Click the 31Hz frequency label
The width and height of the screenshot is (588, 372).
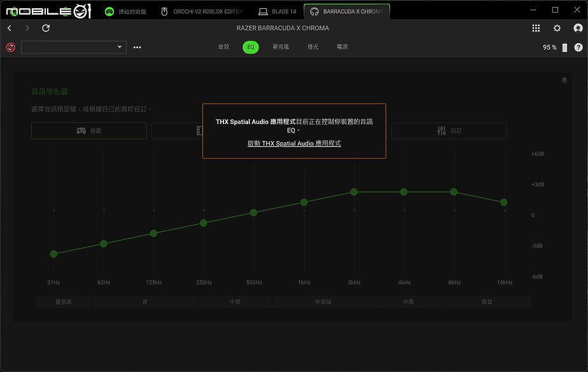(53, 282)
